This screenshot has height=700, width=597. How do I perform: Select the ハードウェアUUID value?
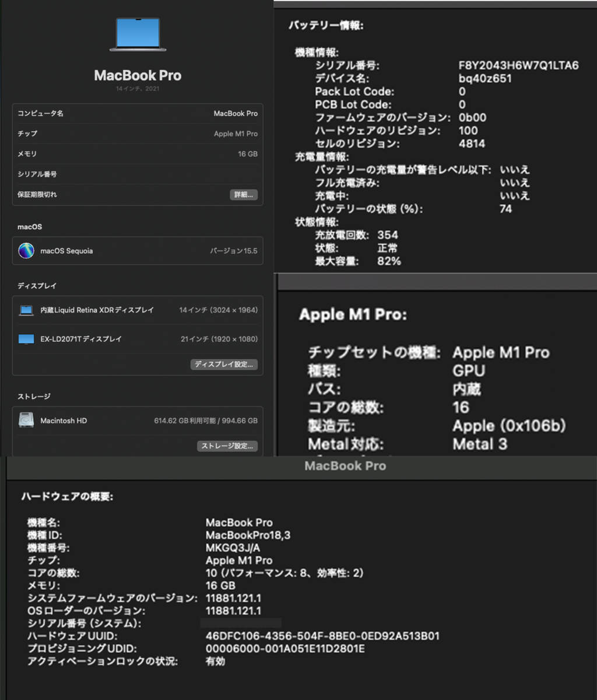(x=322, y=636)
